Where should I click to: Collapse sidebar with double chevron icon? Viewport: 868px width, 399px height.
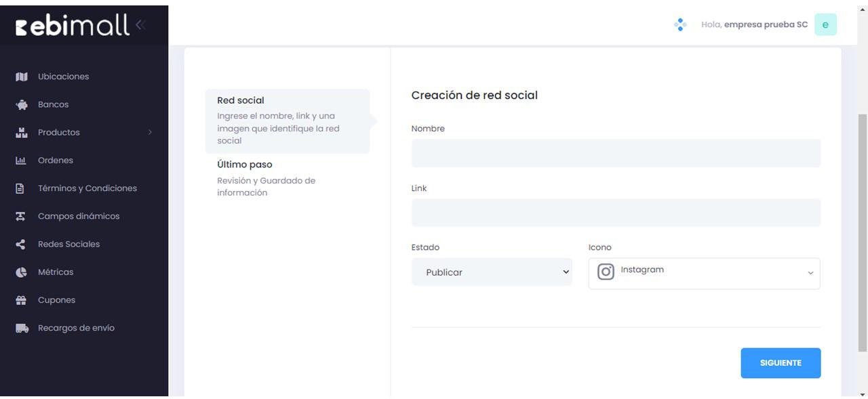pyautogui.click(x=140, y=25)
